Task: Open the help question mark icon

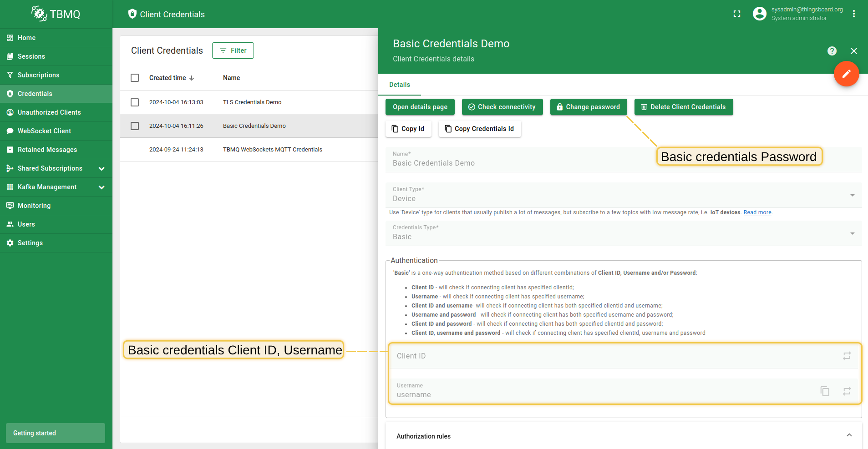Action: (832, 51)
